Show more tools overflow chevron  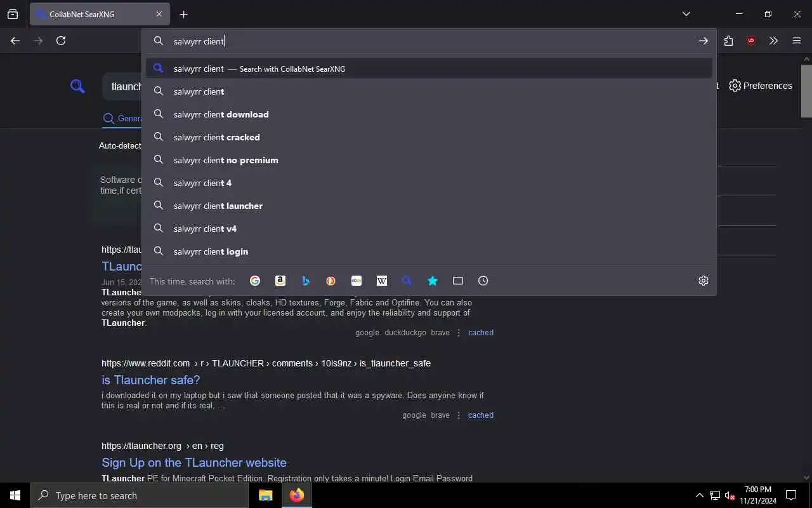pyautogui.click(x=773, y=41)
